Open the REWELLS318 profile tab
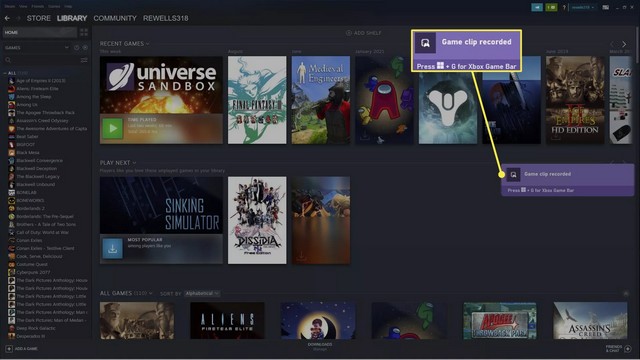Image resolution: width=640 pixels, height=360 pixels. 166,18
